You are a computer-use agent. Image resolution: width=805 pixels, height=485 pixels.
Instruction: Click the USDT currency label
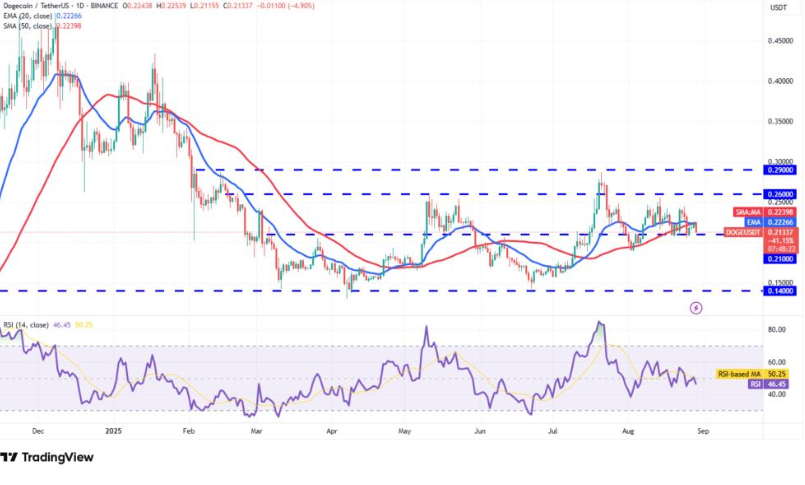[x=779, y=7]
